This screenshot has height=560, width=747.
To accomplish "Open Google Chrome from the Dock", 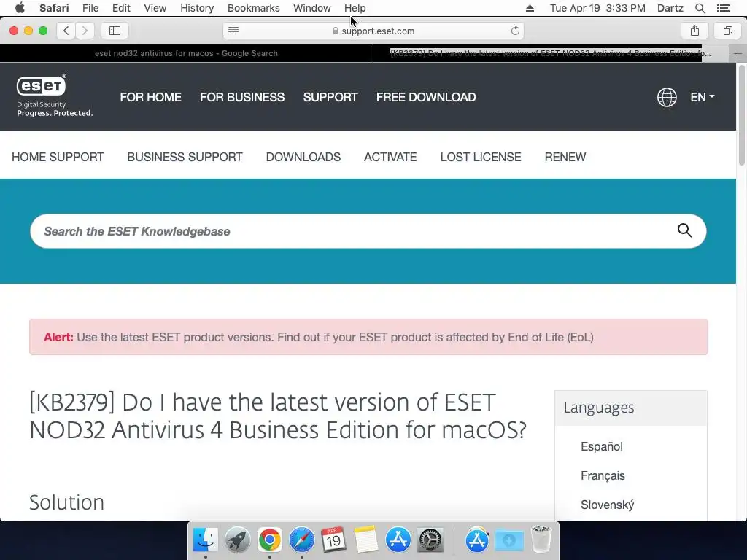I will 270,540.
